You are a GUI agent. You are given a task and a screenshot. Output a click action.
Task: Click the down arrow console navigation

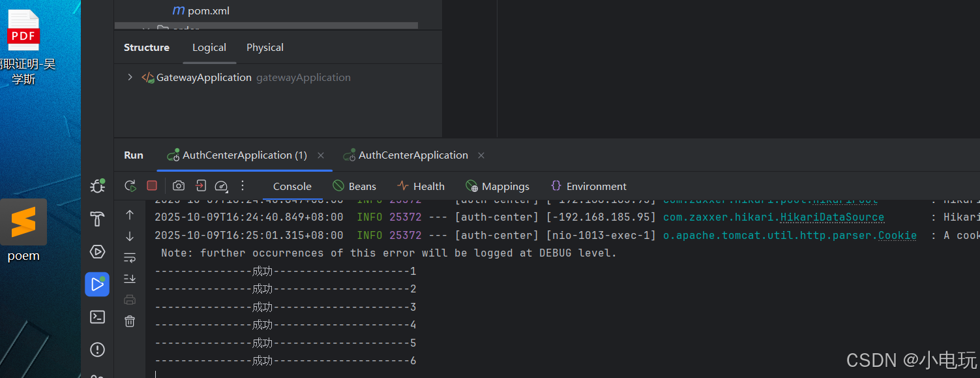130,236
